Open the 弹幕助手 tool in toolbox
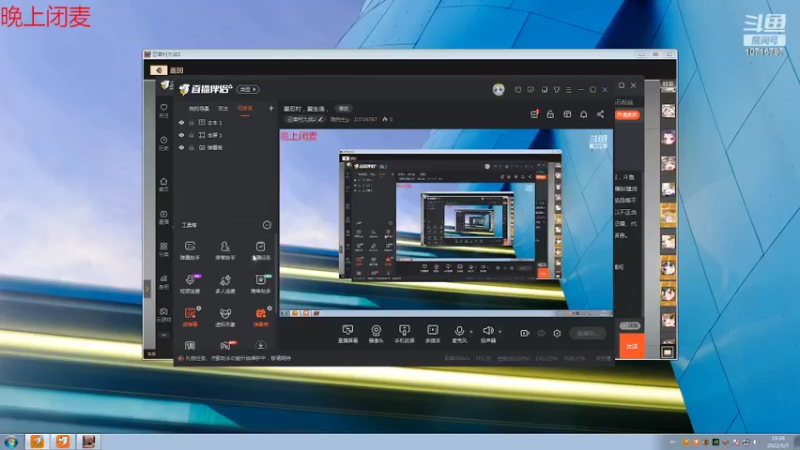The image size is (800, 450). tap(190, 251)
